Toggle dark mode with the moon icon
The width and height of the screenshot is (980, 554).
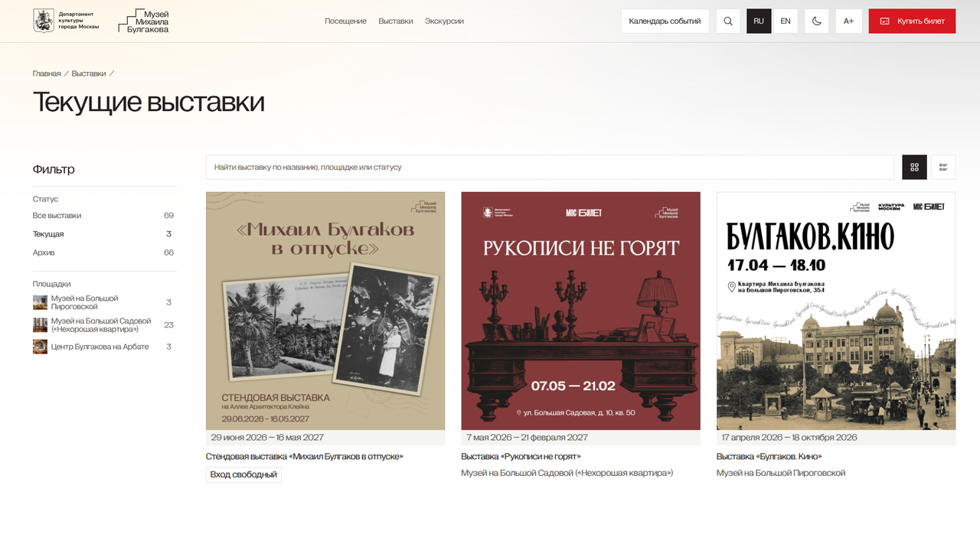(817, 21)
